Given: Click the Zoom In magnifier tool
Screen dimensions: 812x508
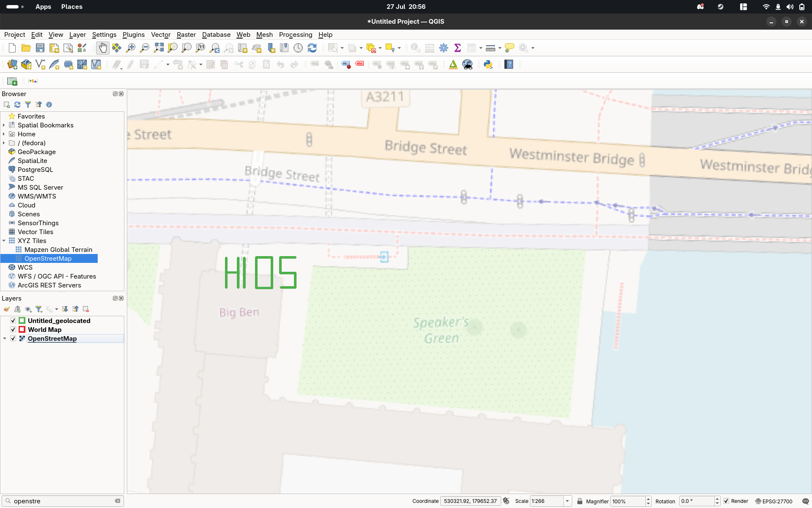Looking at the screenshot, I should tap(131, 48).
